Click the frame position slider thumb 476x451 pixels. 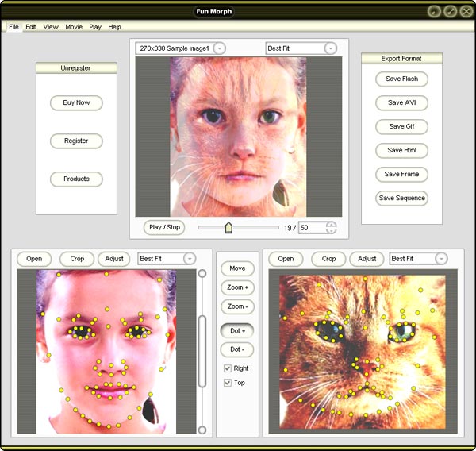coord(229,227)
